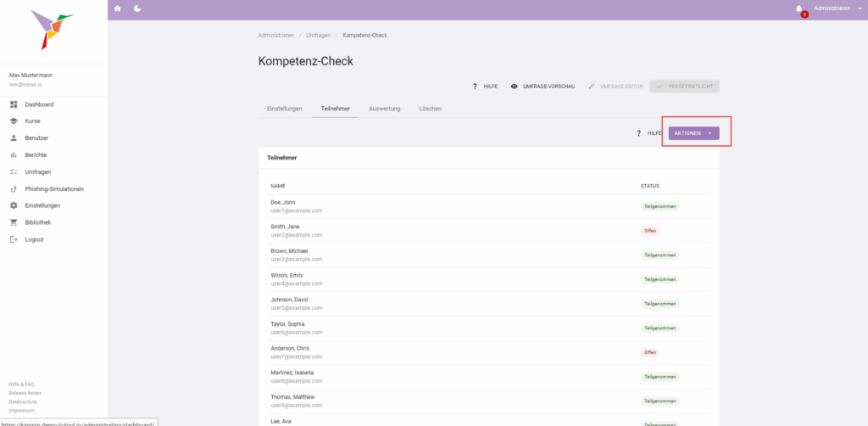Switch to the Einstellungen tab
The width and height of the screenshot is (868, 426).
pyautogui.click(x=284, y=109)
